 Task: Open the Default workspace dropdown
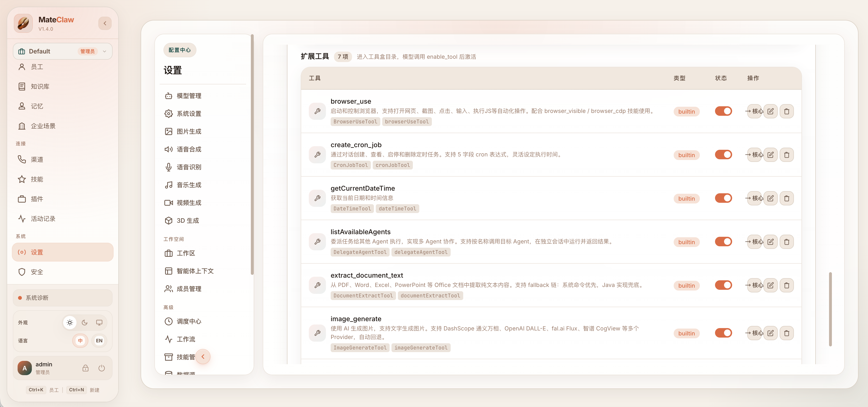[63, 51]
